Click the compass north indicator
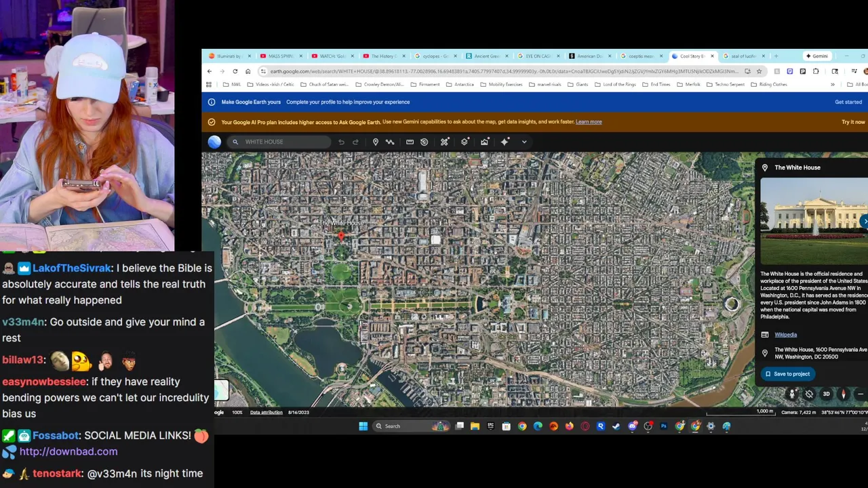Screen dimensions: 868x488 tap(844, 394)
